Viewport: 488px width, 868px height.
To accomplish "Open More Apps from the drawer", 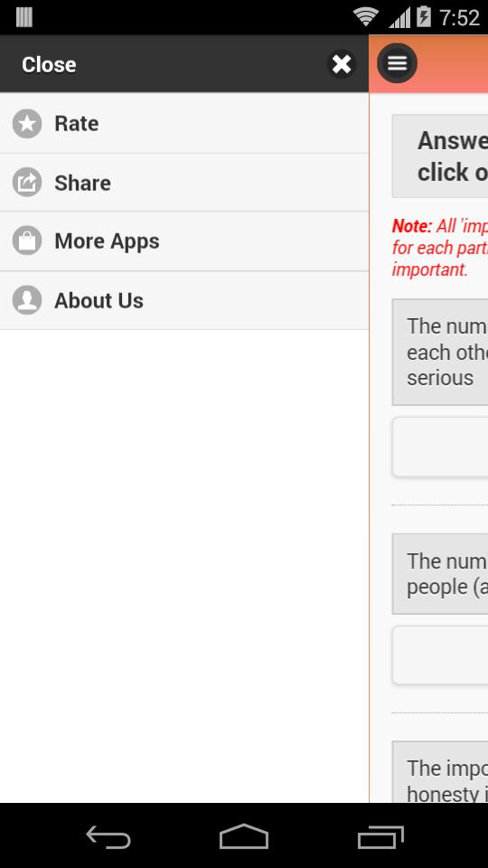I will [184, 241].
